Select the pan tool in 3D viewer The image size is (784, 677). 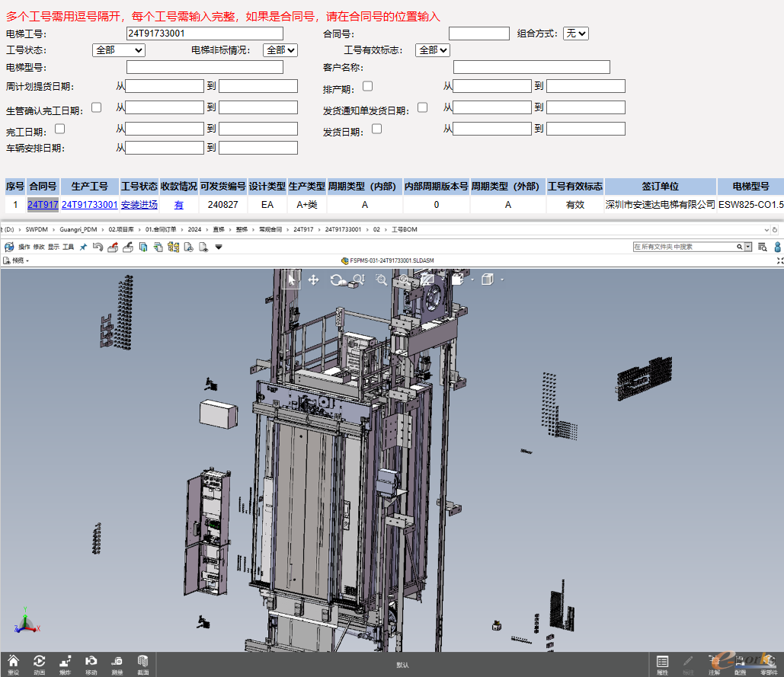313,279
